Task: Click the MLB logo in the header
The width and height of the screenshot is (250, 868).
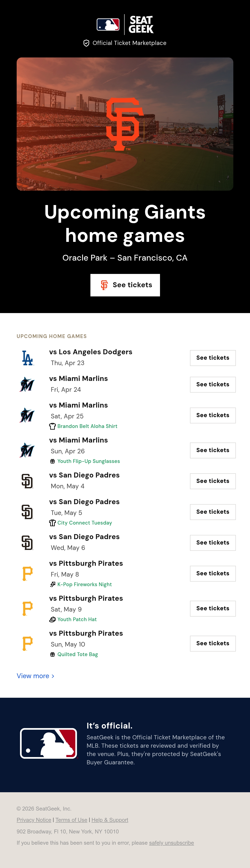Action: pyautogui.click(x=108, y=25)
